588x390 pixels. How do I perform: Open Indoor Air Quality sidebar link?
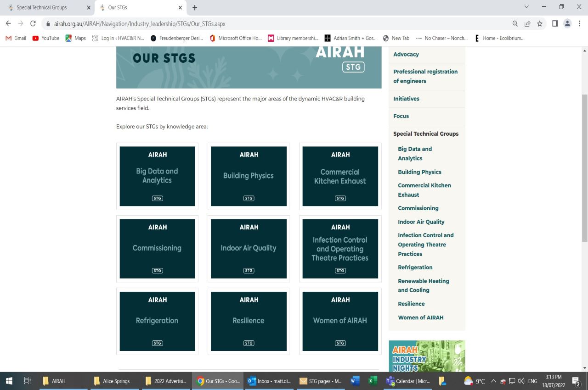(x=421, y=222)
